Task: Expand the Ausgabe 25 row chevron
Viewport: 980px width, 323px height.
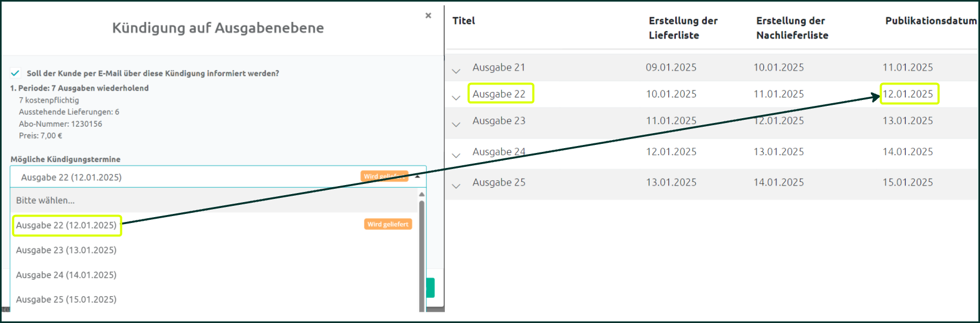Action: pos(456,186)
